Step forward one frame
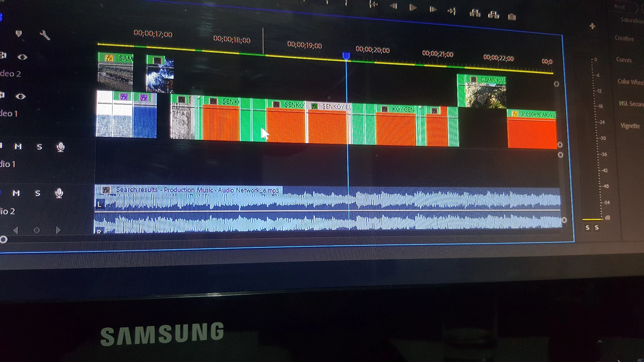The width and height of the screenshot is (644, 362). [433, 9]
